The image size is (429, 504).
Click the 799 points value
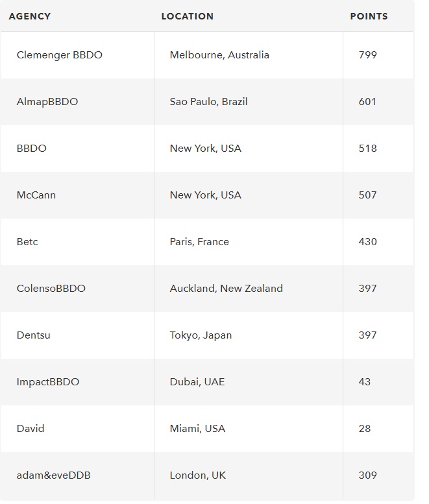pyautogui.click(x=367, y=55)
